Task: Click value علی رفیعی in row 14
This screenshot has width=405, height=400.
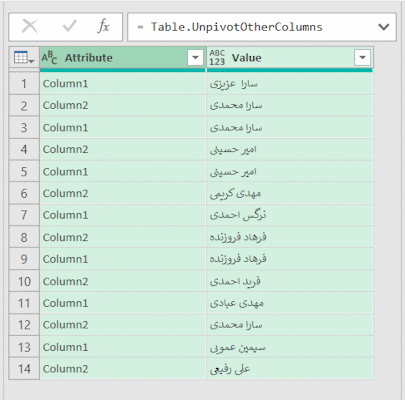Action: point(290,369)
